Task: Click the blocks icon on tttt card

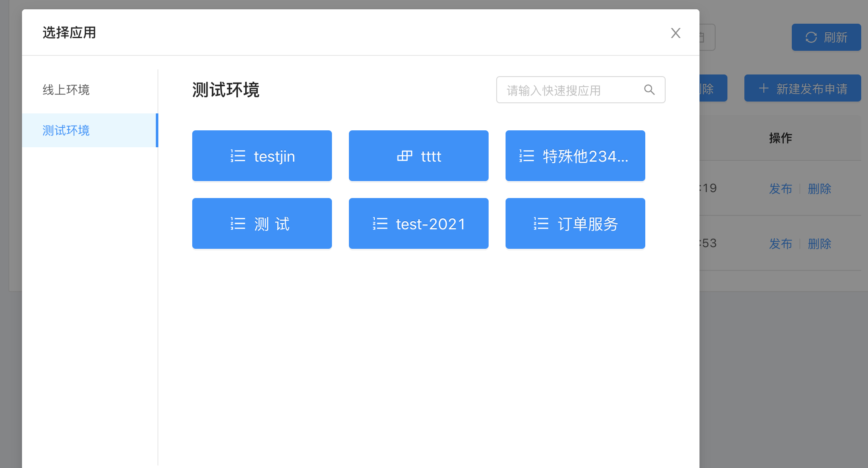Action: click(405, 156)
